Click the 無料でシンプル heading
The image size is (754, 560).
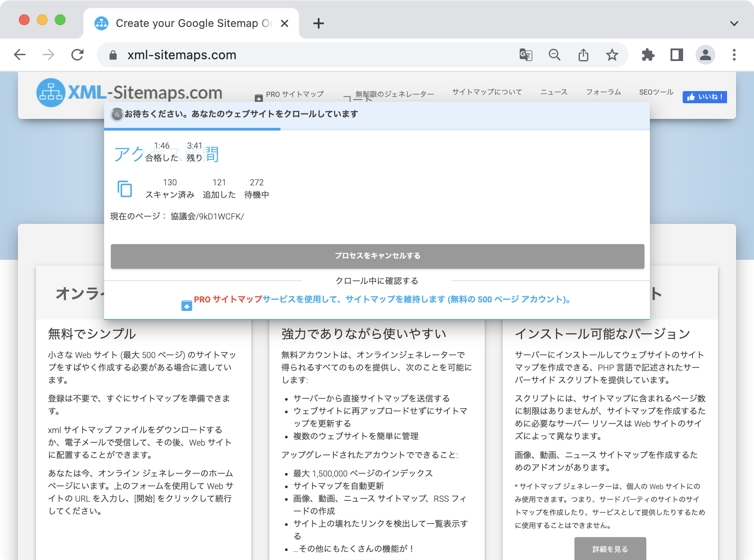point(92,334)
